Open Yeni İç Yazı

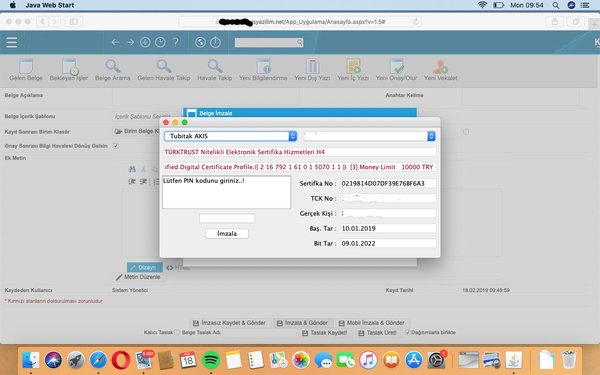pos(353,70)
